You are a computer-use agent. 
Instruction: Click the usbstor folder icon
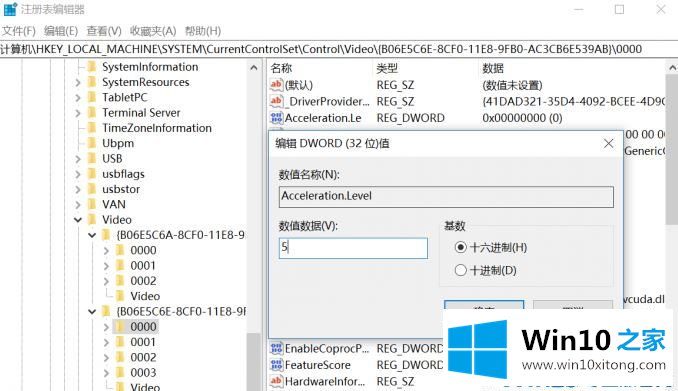tap(92, 189)
